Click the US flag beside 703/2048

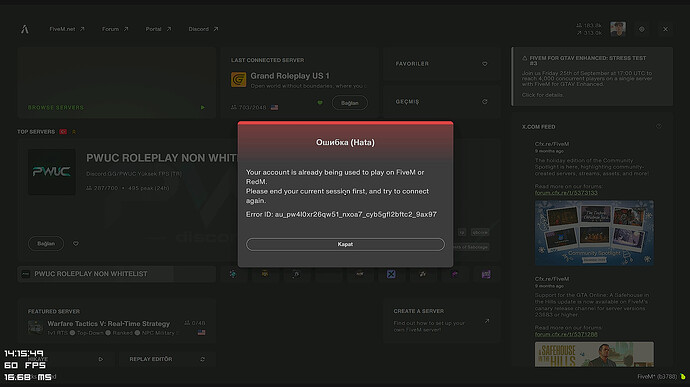point(275,107)
